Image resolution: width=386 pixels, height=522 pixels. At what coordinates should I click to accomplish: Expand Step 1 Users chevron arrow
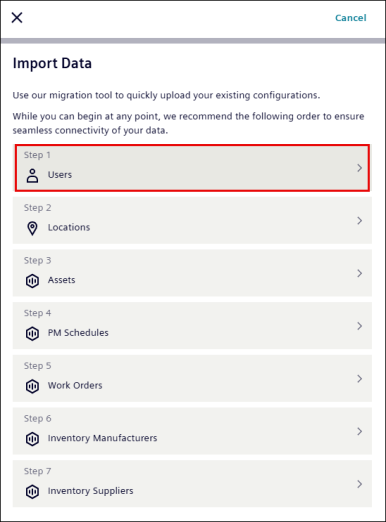coord(359,168)
